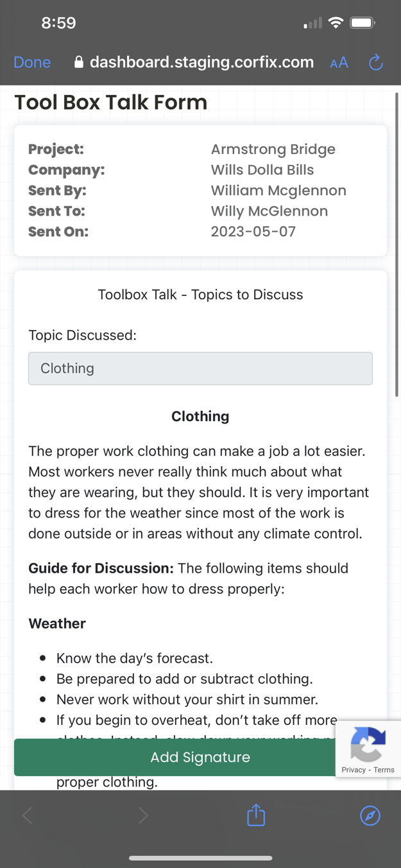Tap the lock icon beside the URL
401x868 pixels.
[x=79, y=62]
